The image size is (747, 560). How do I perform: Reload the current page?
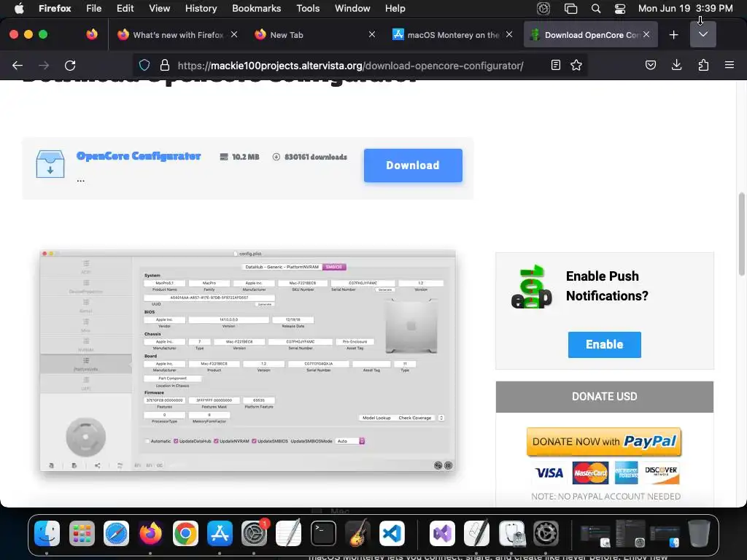pyautogui.click(x=70, y=65)
